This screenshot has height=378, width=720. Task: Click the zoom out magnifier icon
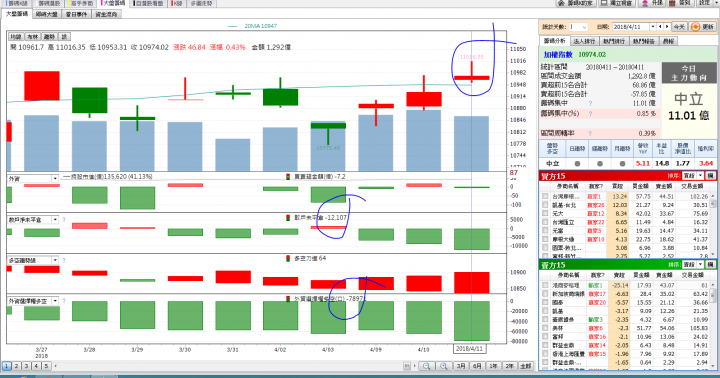click(x=427, y=366)
